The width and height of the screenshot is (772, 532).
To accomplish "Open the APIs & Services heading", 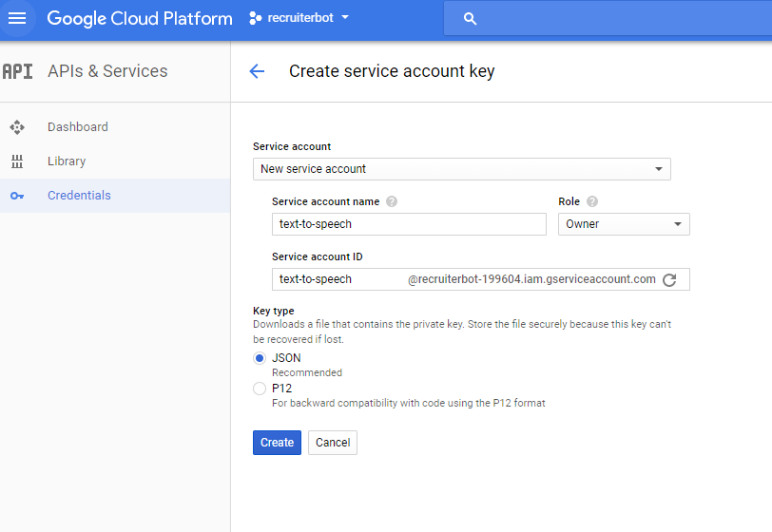I will point(107,71).
